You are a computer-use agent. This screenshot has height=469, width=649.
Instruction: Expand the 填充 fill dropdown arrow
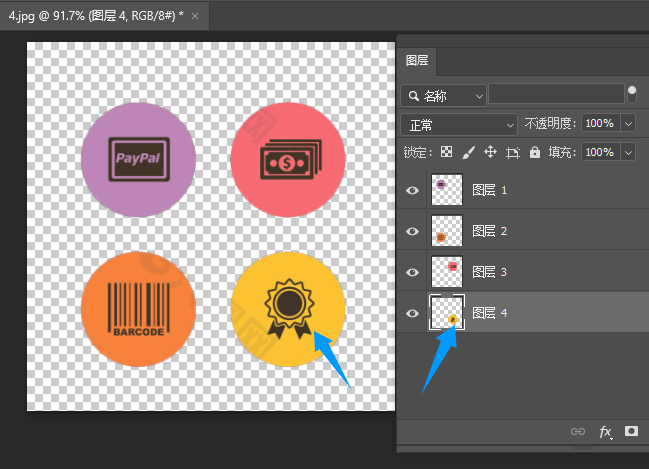628,152
